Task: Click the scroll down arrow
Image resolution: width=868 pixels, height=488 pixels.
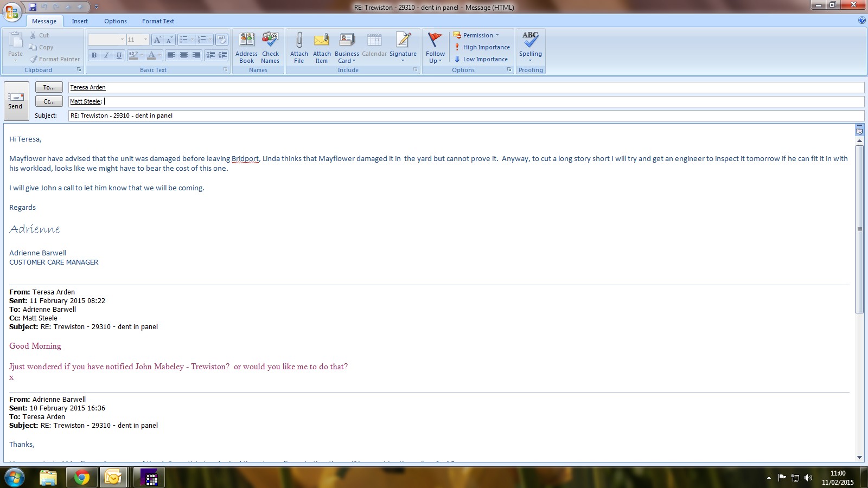Action: (x=859, y=457)
